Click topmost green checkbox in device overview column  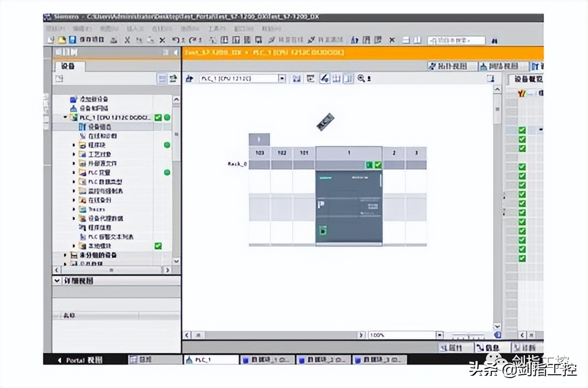pos(522,130)
